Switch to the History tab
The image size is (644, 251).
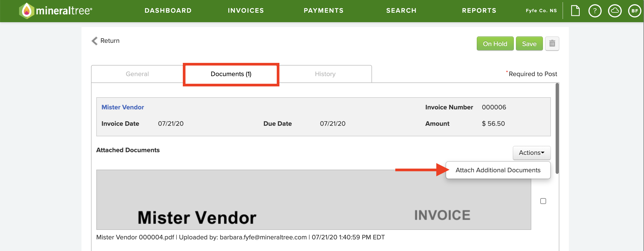[325, 74]
